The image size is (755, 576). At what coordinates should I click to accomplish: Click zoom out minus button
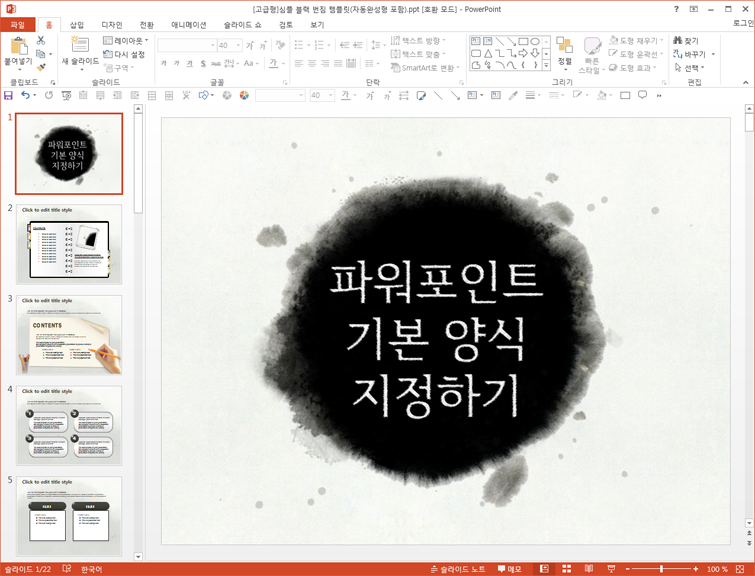(627, 569)
